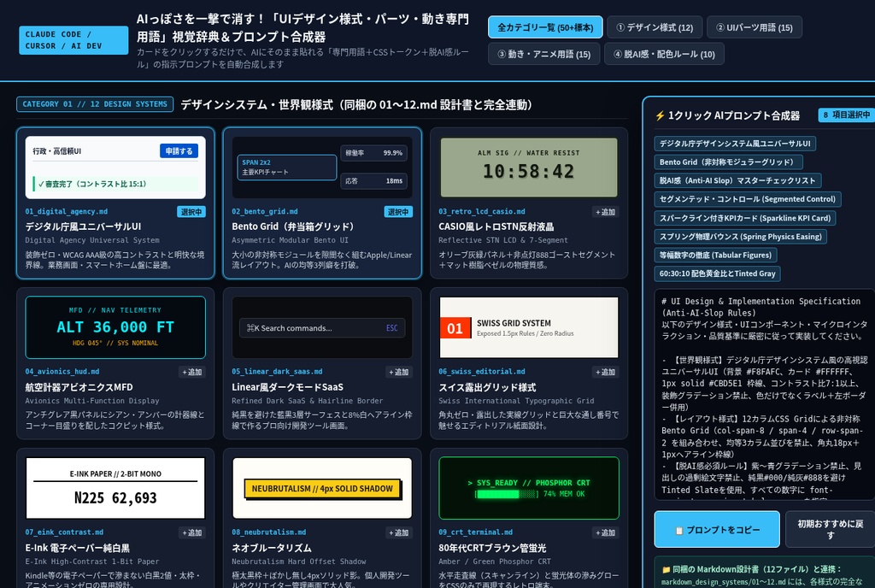This screenshot has height=588, width=875.
Task: Add 05_linear_dark_saas.md with its +追加 button
Action: point(398,372)
